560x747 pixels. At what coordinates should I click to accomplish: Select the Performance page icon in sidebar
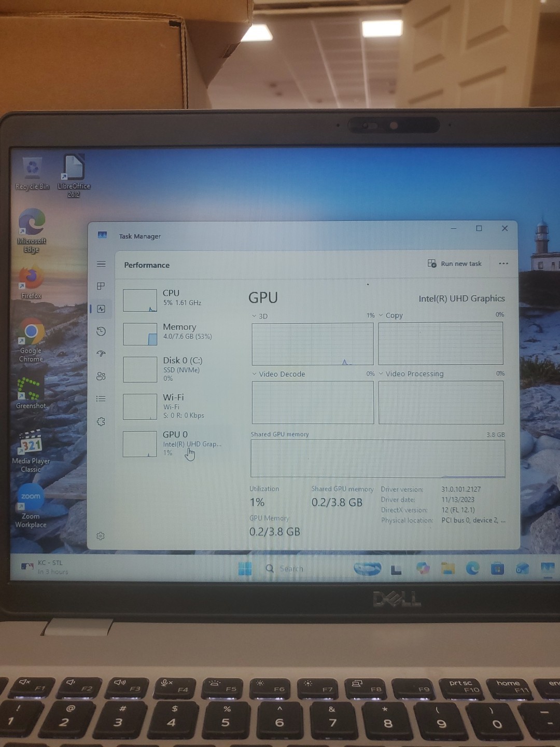coord(101,309)
